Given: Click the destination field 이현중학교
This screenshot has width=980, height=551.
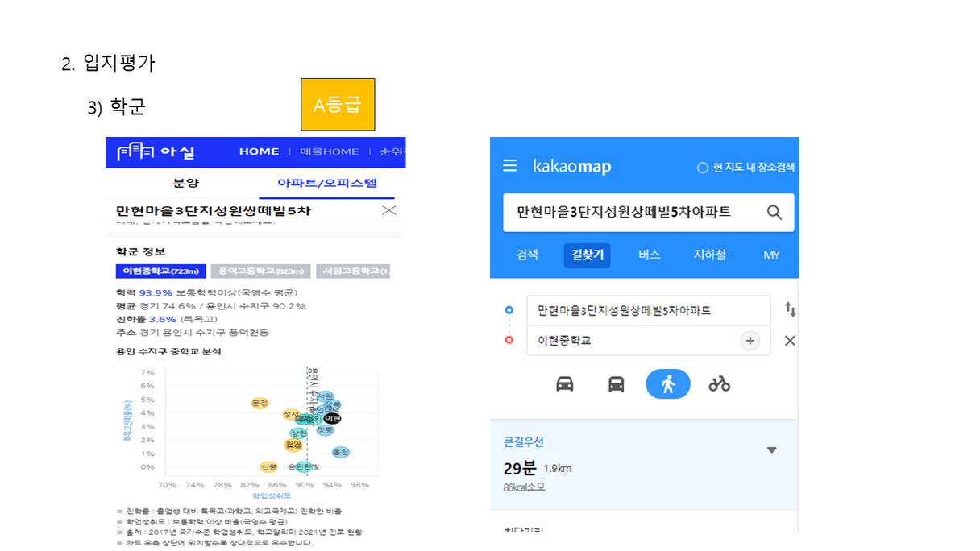Looking at the screenshot, I should click(x=649, y=340).
